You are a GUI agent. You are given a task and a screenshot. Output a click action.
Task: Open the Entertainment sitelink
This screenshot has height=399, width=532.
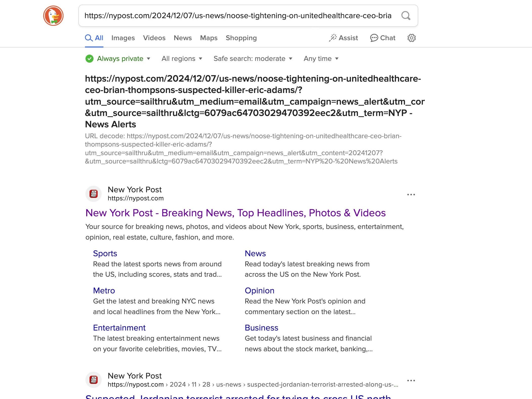coord(119,328)
